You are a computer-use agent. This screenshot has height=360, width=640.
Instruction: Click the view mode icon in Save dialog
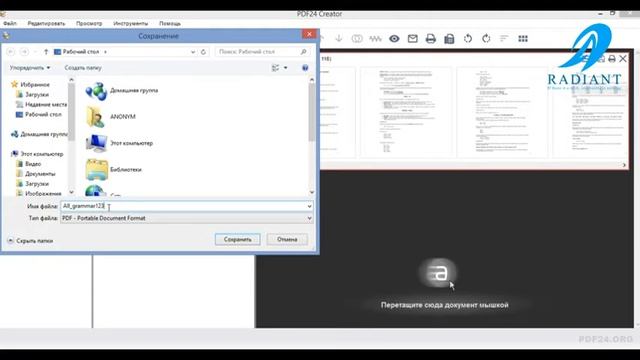[276, 68]
